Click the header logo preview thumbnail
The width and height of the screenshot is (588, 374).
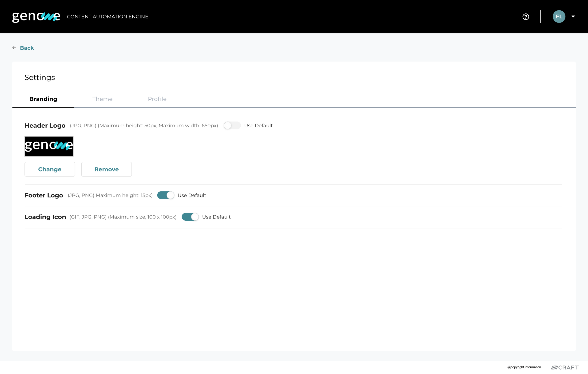coord(49,146)
